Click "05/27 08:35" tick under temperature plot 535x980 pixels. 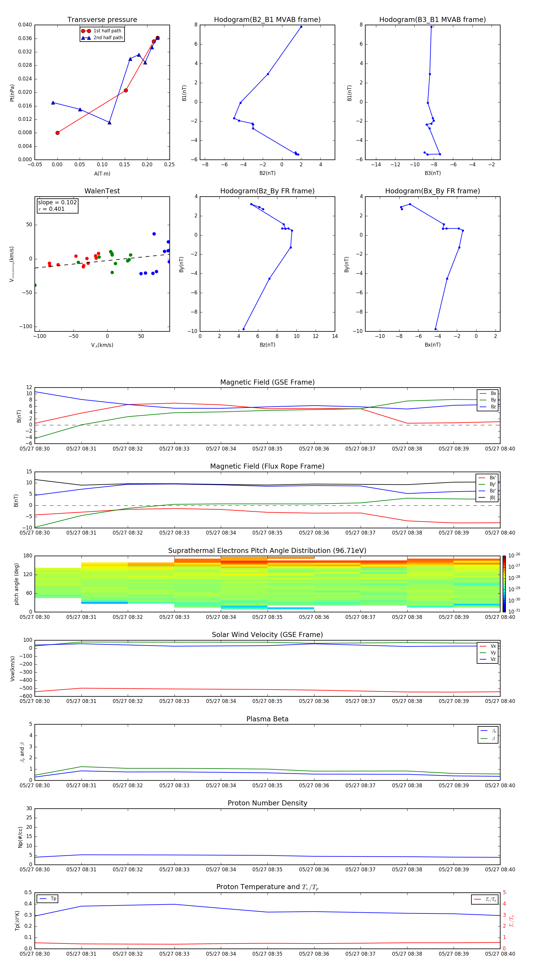(267, 954)
